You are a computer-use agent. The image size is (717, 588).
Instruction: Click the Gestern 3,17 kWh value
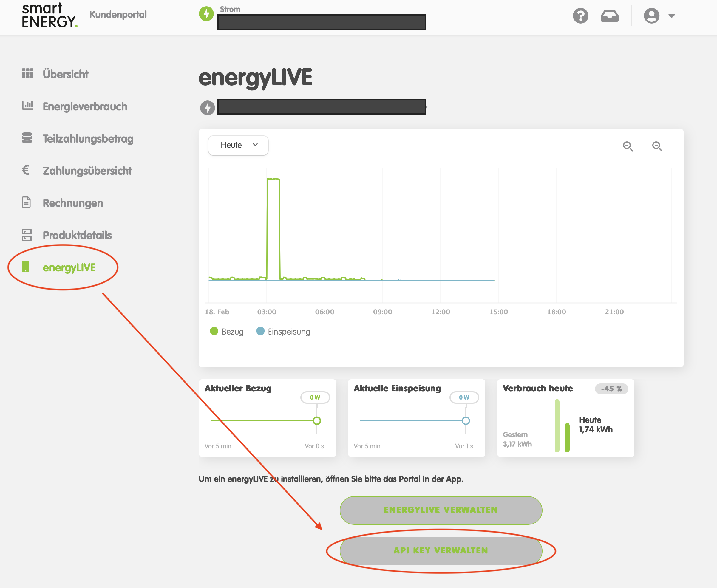click(x=517, y=439)
